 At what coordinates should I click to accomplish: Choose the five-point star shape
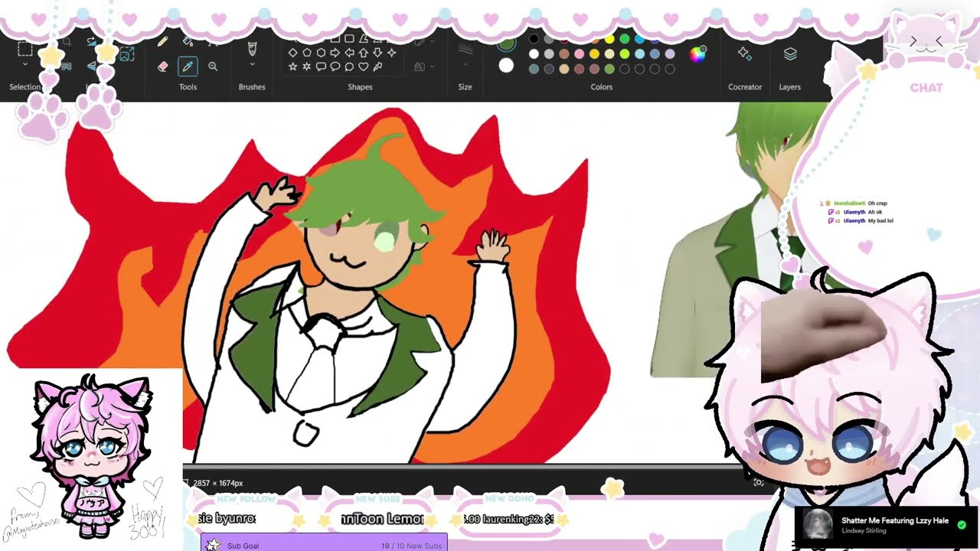(292, 67)
